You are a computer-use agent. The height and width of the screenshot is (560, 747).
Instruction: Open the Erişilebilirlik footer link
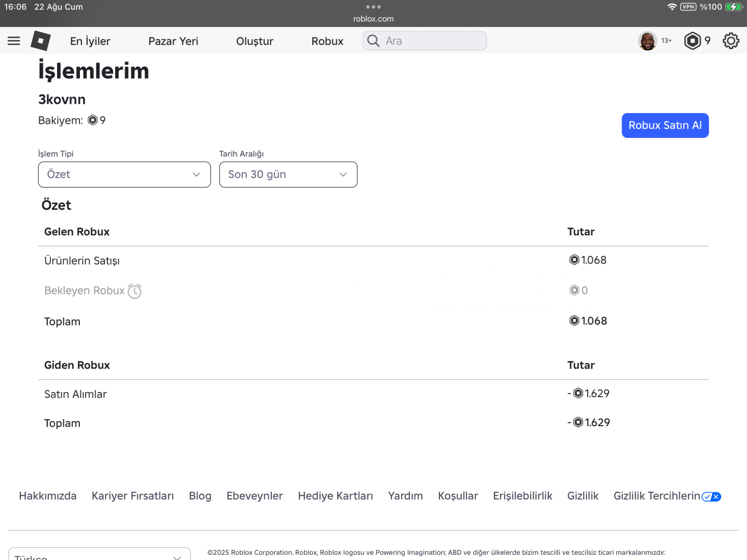[522, 496]
